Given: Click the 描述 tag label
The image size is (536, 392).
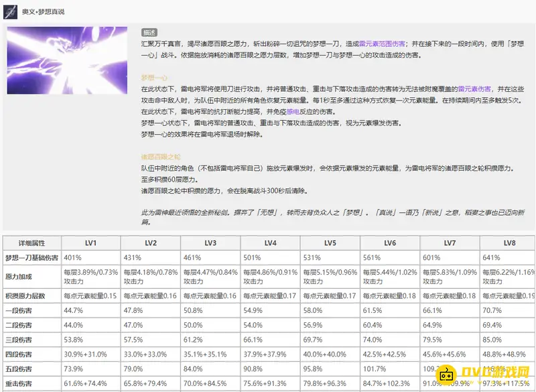Looking at the screenshot, I should point(149,32).
